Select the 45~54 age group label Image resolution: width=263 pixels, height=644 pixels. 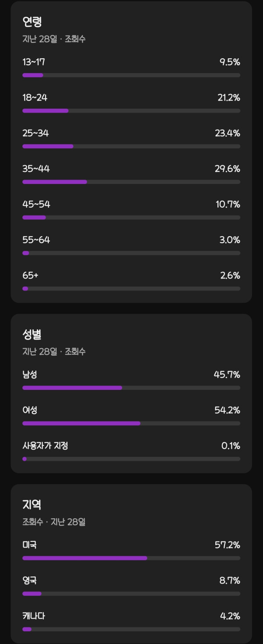pos(36,205)
